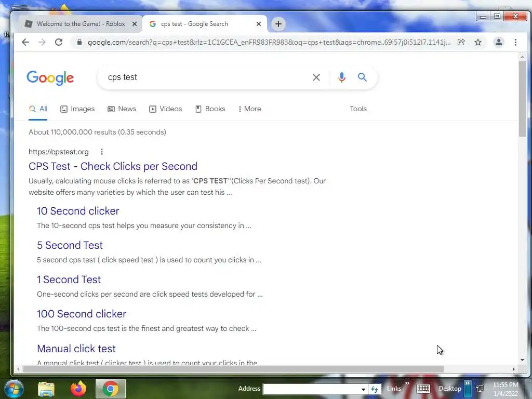532x399 pixels.
Task: Open the More search filters menu
Action: [250, 109]
